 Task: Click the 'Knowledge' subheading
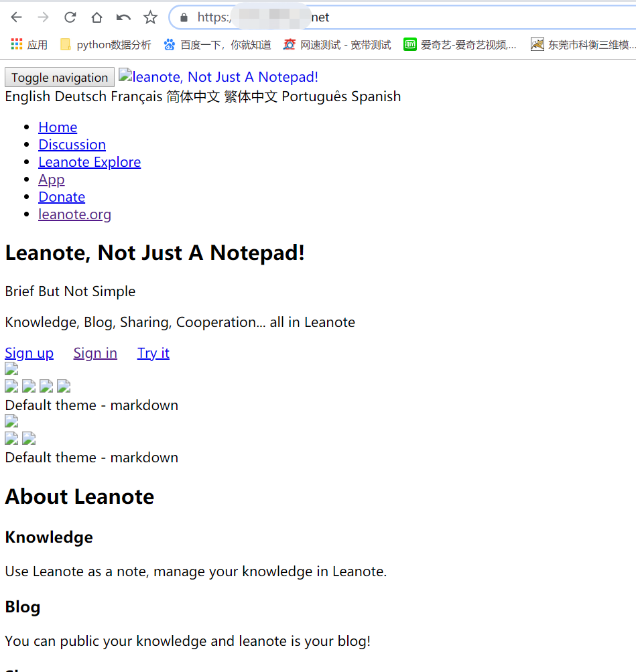(x=49, y=537)
